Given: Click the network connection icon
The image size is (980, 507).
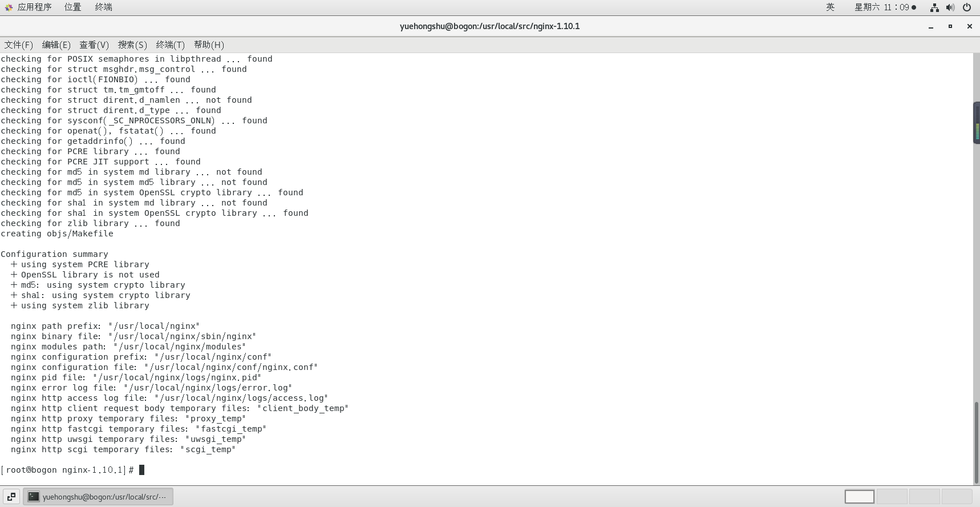Looking at the screenshot, I should [934, 7].
